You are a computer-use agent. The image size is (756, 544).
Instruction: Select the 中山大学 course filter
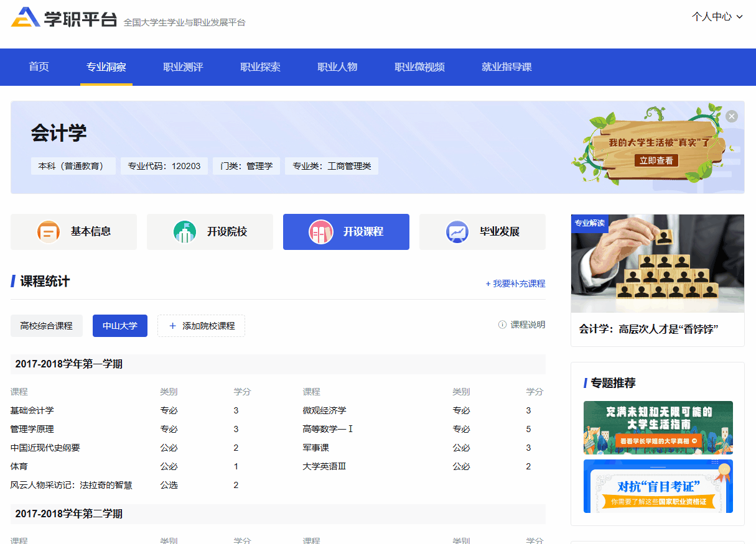coord(119,325)
